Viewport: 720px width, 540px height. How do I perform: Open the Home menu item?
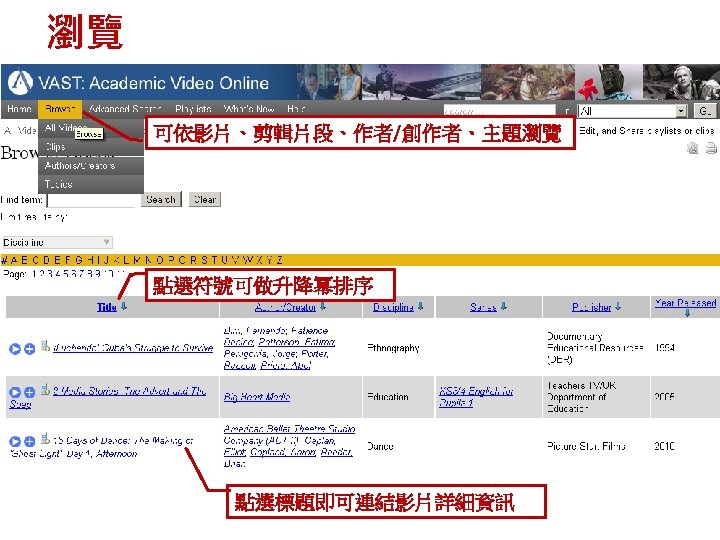pyautogui.click(x=19, y=109)
